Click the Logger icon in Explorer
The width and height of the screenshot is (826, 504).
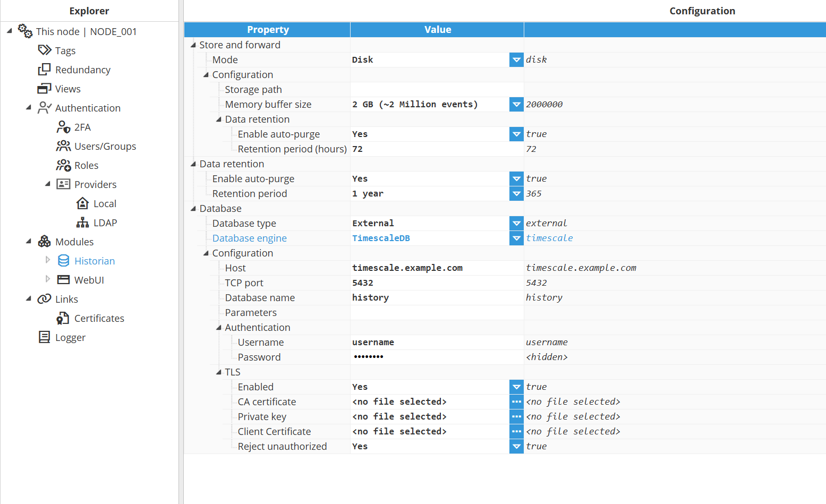[x=45, y=337]
